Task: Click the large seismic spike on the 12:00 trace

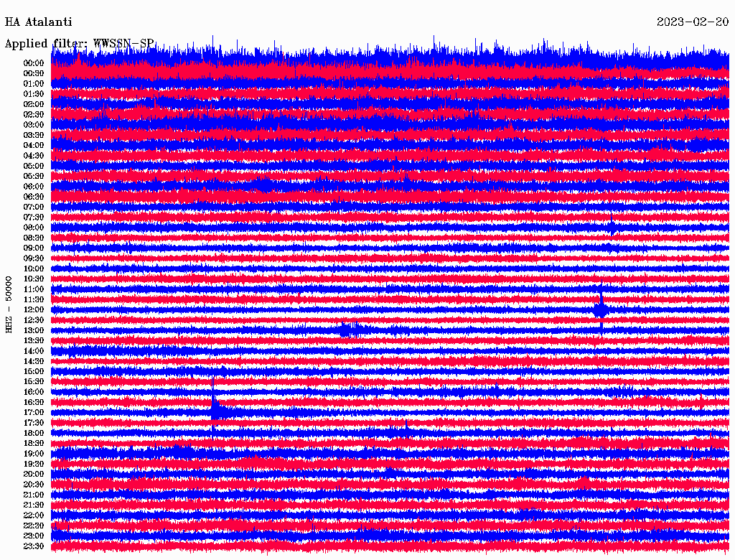Action: (601, 309)
